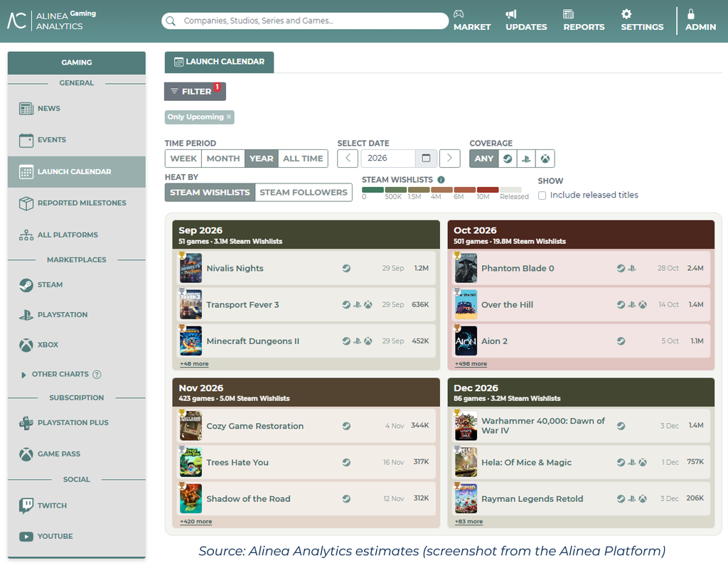Open YouTube icon in sidebar
The width and height of the screenshot is (728, 568).
tap(26, 537)
